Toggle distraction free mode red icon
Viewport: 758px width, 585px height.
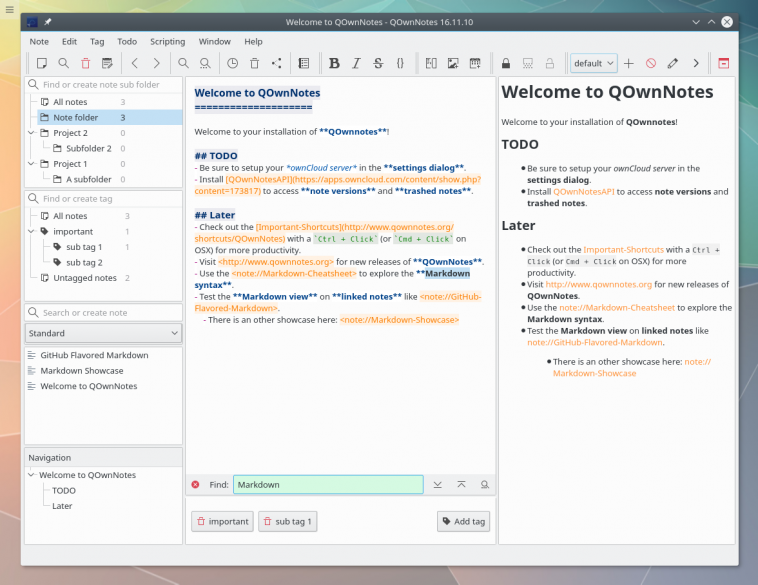(x=723, y=63)
